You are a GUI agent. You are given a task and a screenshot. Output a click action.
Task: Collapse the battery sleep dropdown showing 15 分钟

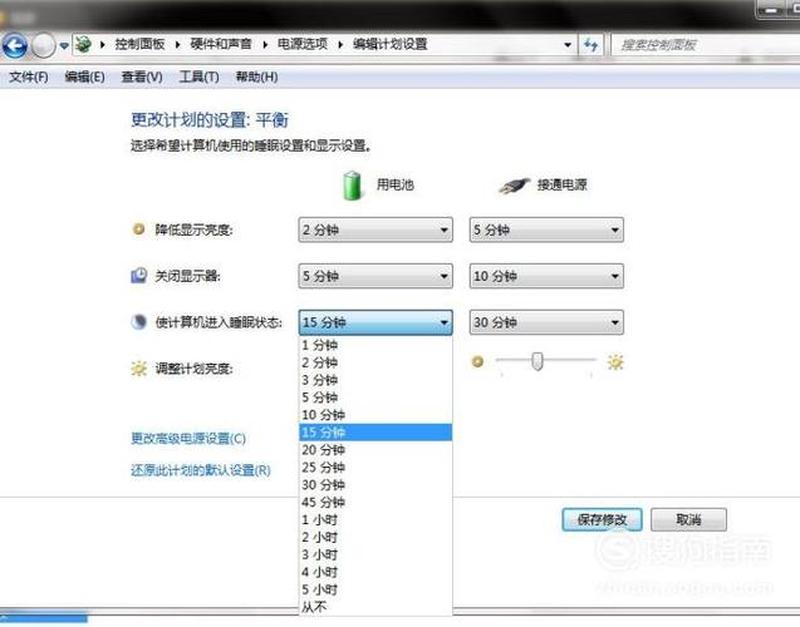click(x=376, y=322)
